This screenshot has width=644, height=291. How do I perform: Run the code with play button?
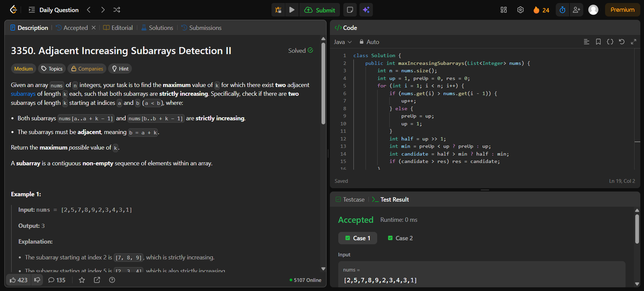tap(291, 10)
